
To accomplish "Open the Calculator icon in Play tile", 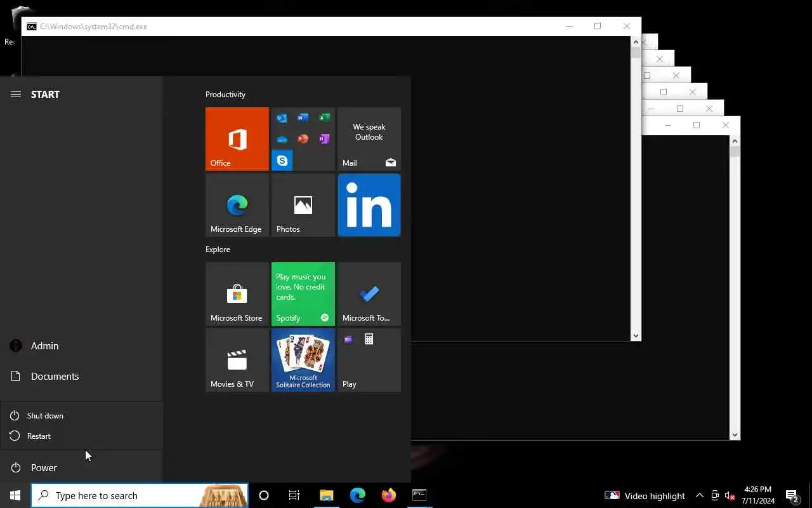I will coord(369,340).
